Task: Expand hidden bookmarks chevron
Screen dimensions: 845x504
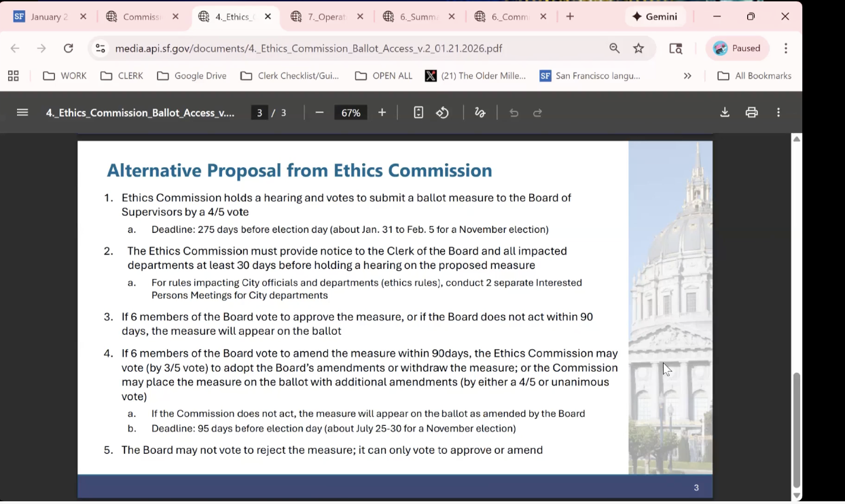Action: coord(687,76)
